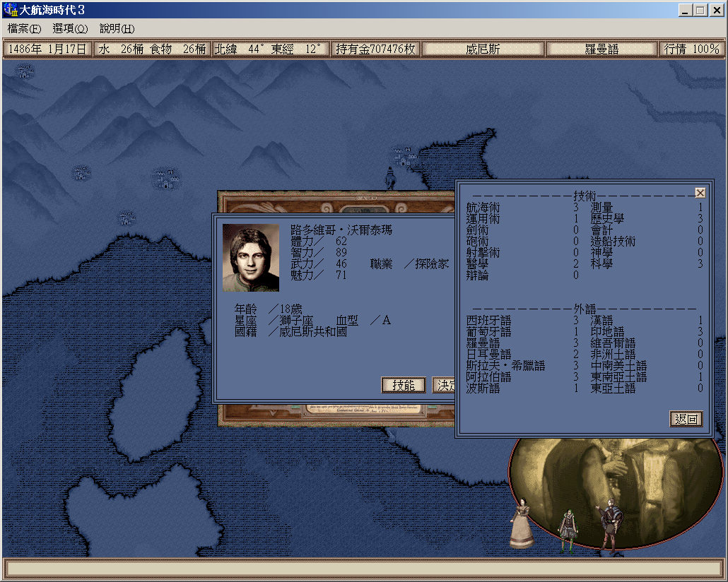
Task: Click the woman in the long dress
Action: pos(521,523)
